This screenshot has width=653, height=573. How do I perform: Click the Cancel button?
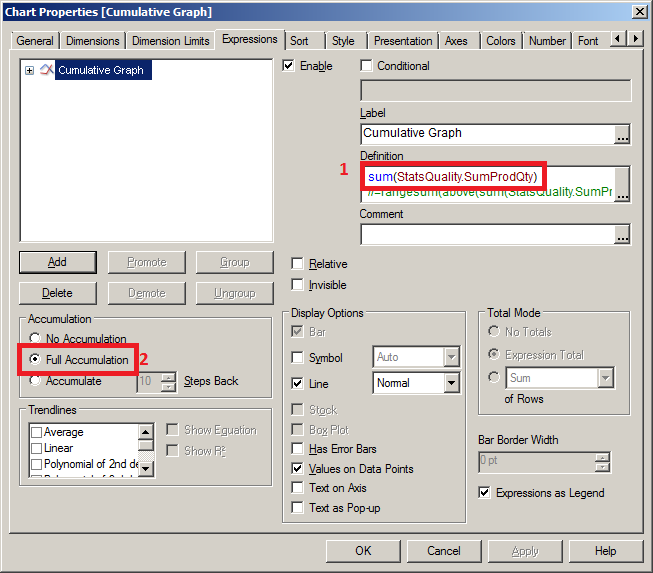[x=444, y=551]
